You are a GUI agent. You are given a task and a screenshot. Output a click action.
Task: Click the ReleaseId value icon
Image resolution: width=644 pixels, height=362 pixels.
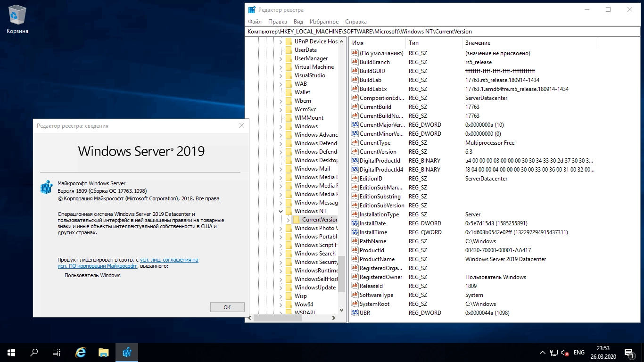355,286
